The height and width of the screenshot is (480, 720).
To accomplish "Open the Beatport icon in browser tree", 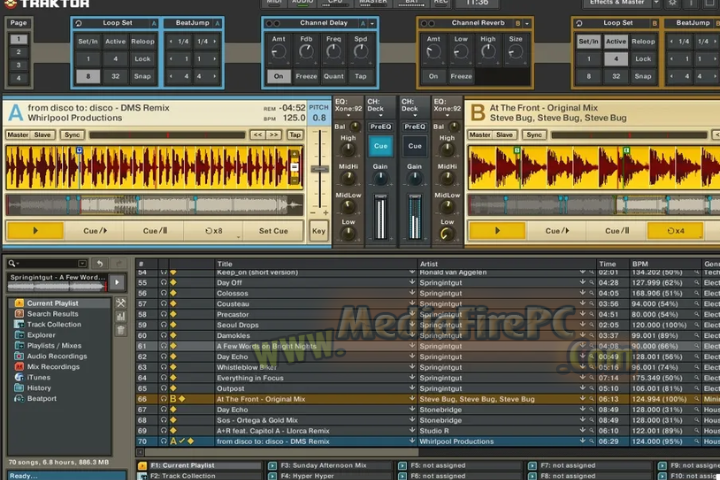I will 19,398.
